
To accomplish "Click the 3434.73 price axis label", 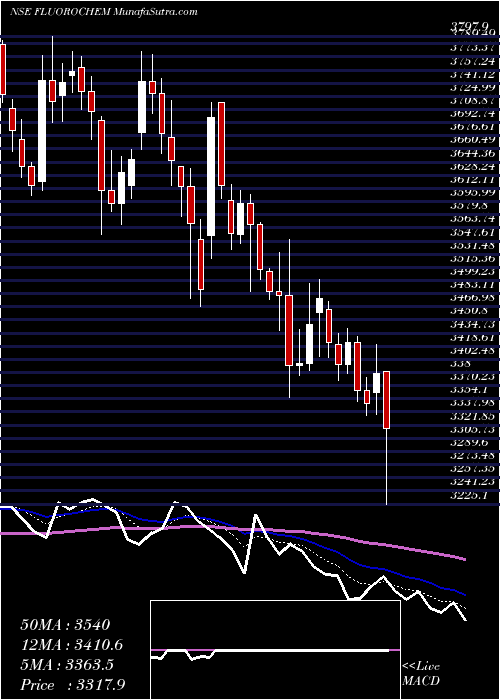I will coord(475,325).
